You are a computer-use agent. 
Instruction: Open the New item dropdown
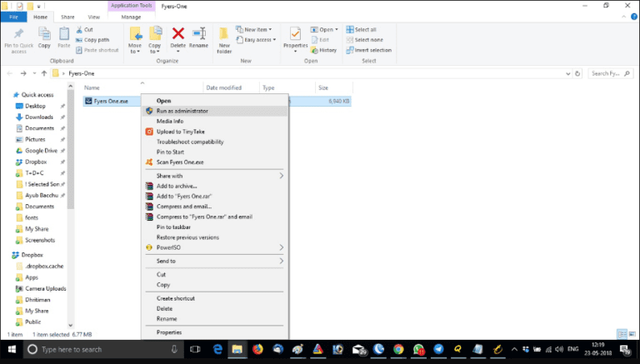[x=254, y=29]
